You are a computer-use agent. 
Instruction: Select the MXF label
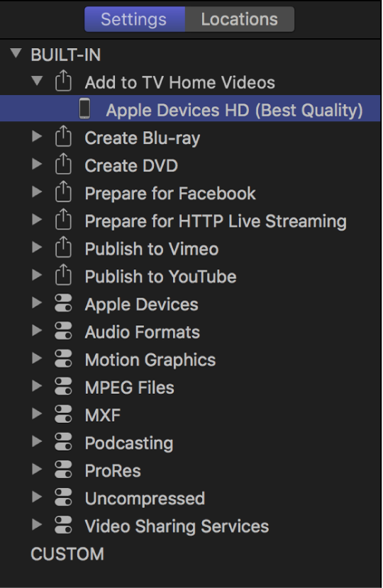[x=103, y=416]
